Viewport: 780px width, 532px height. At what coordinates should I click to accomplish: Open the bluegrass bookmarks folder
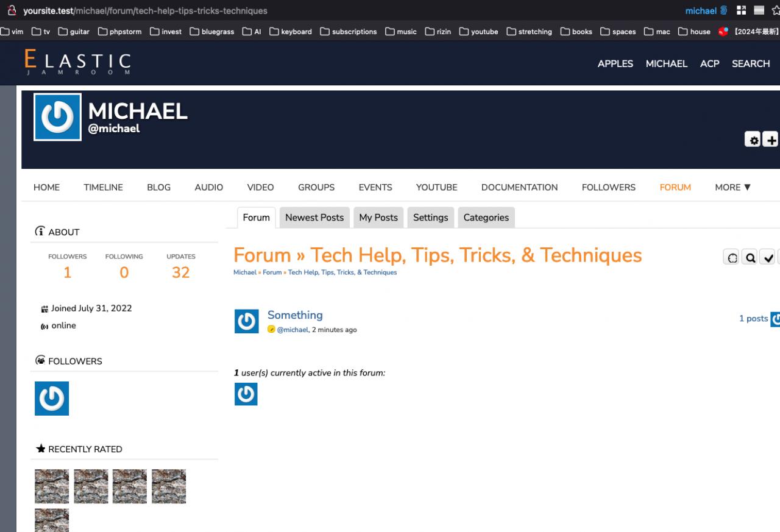click(x=212, y=32)
